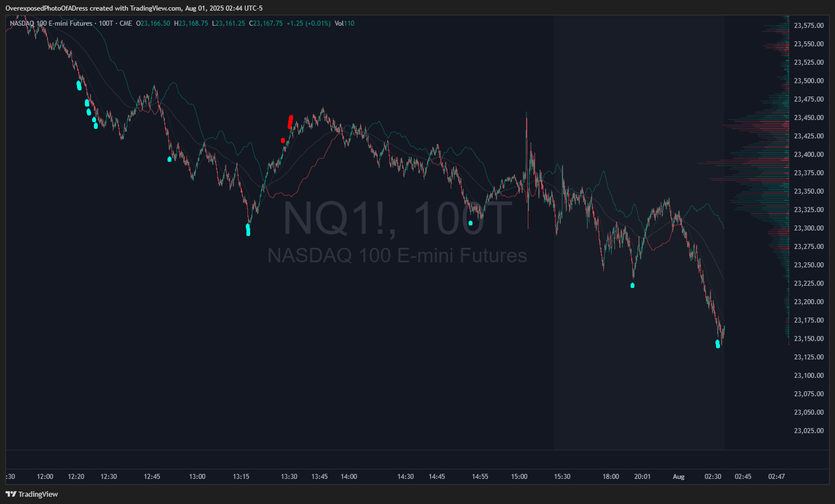Click the 23,200.00 price label
Screen dimensions: 835x504
[809, 302]
